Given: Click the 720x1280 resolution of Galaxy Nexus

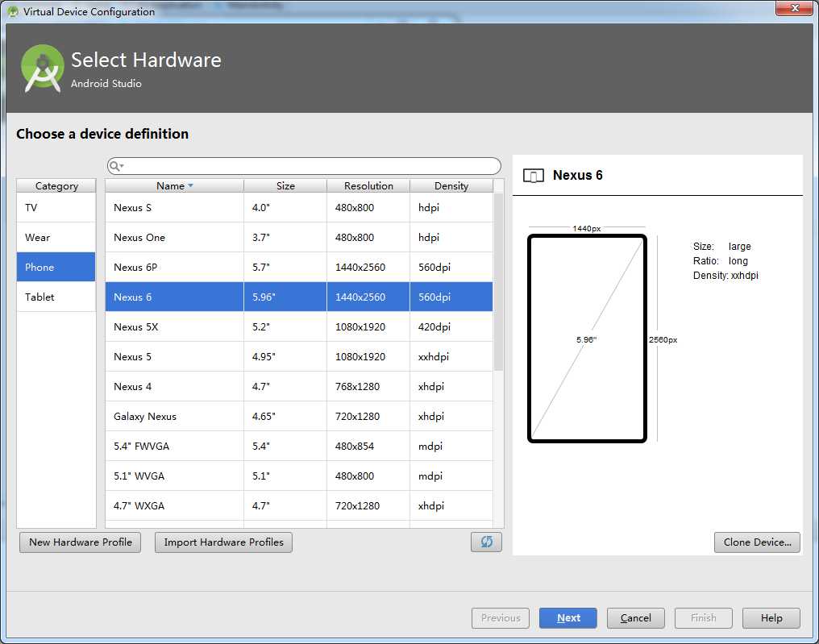Looking at the screenshot, I should [368, 416].
